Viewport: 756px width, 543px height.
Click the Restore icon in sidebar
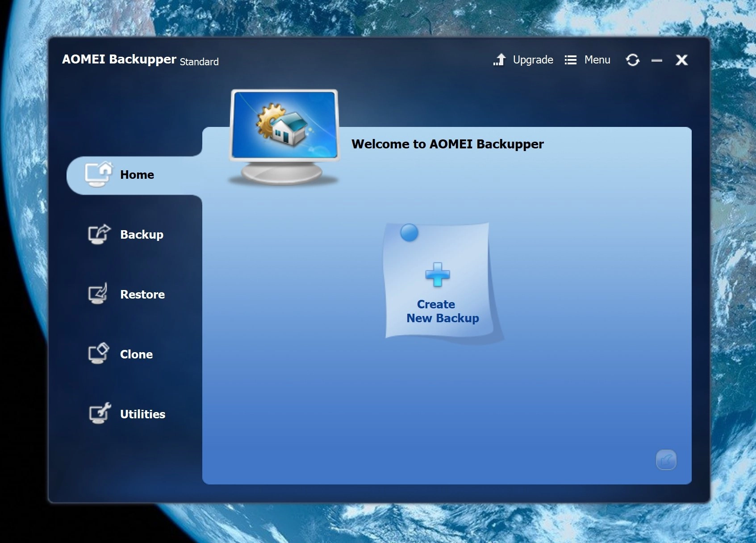tap(98, 294)
